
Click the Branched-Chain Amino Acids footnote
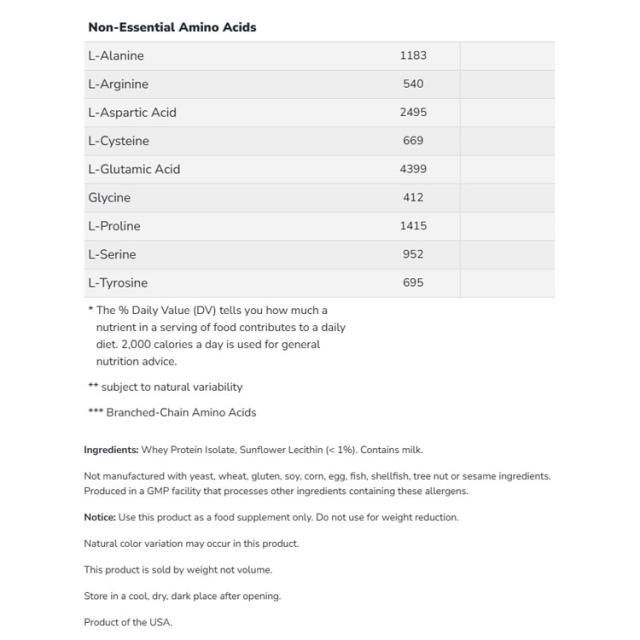click(x=172, y=412)
